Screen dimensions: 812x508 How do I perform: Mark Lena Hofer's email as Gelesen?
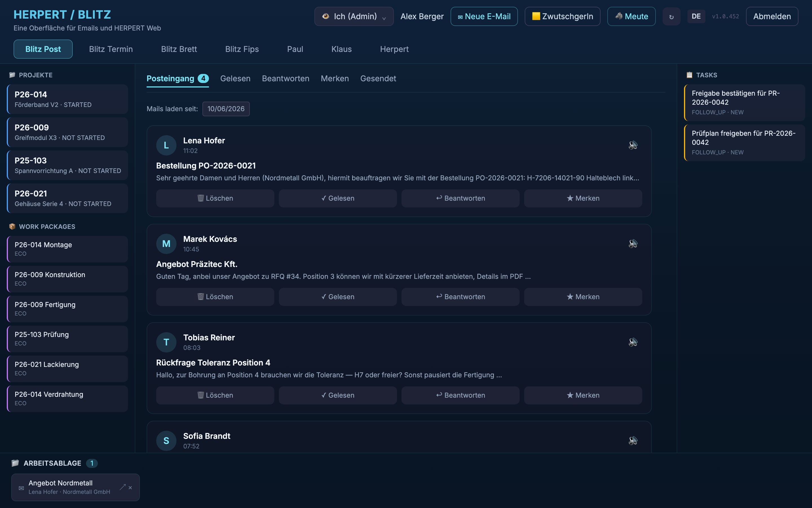tap(337, 198)
